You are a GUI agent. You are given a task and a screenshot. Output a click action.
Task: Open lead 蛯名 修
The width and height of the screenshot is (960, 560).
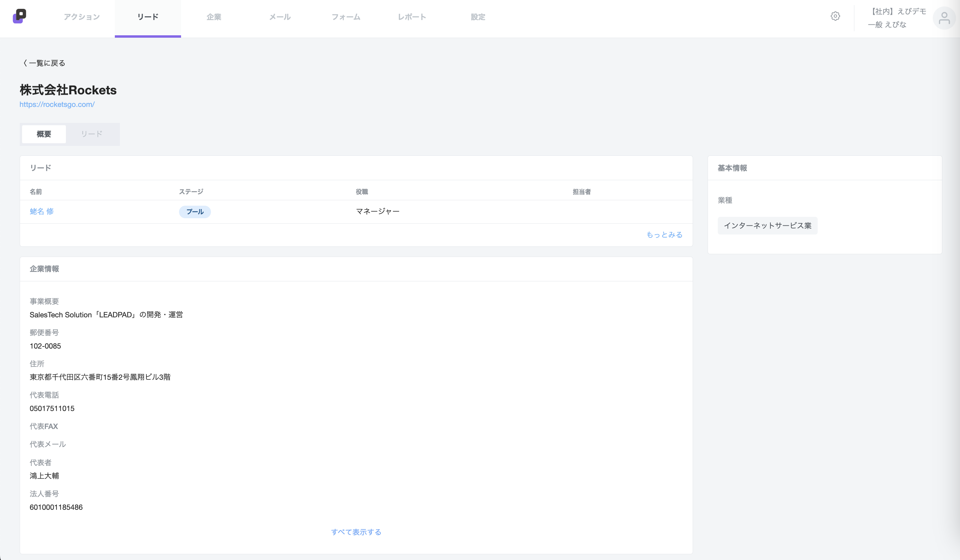pos(41,211)
